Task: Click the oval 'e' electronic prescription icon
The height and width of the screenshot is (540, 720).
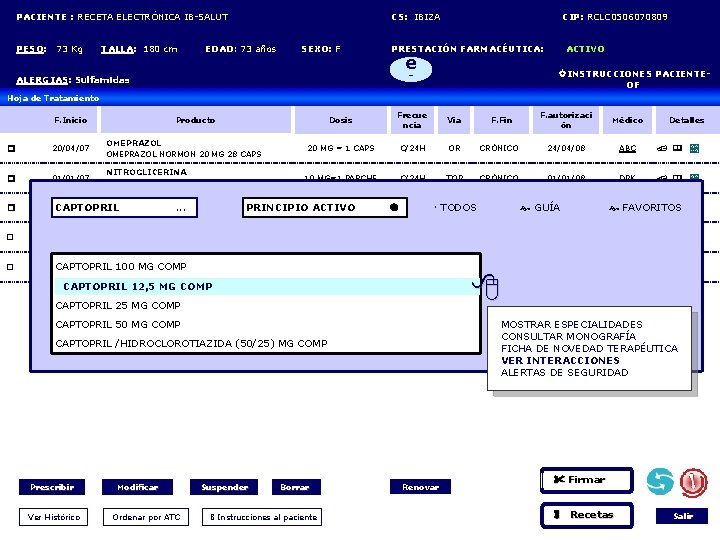Action: point(411,69)
